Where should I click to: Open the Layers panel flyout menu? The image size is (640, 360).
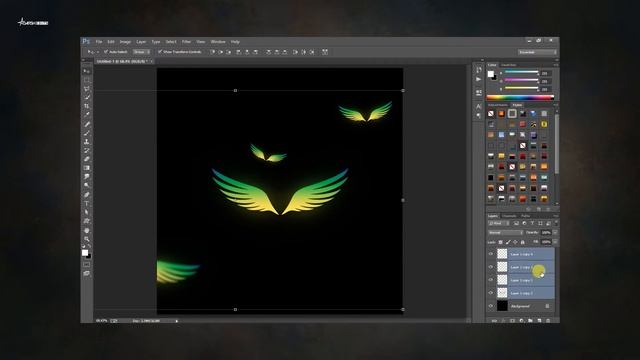point(556,216)
